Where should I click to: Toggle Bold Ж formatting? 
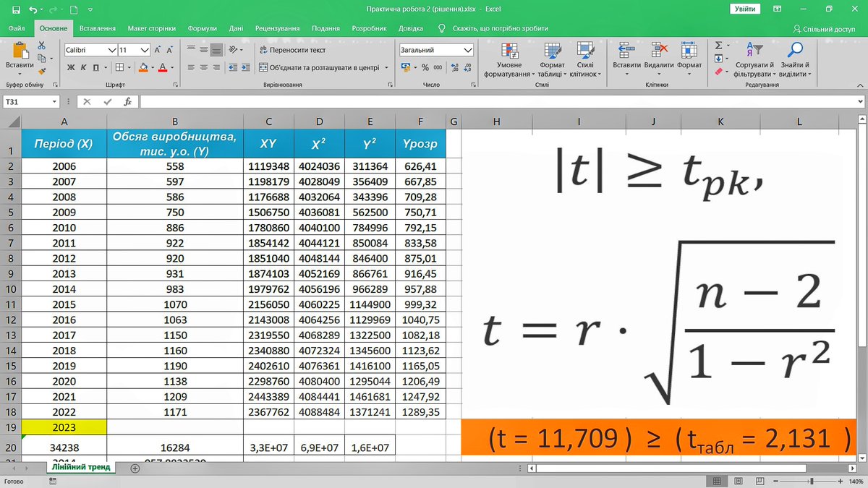click(71, 67)
